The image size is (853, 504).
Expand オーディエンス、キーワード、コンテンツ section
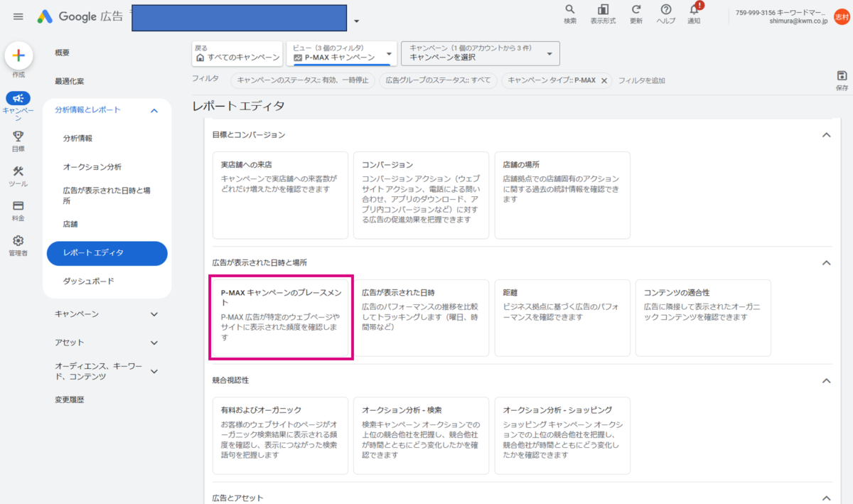(x=154, y=371)
